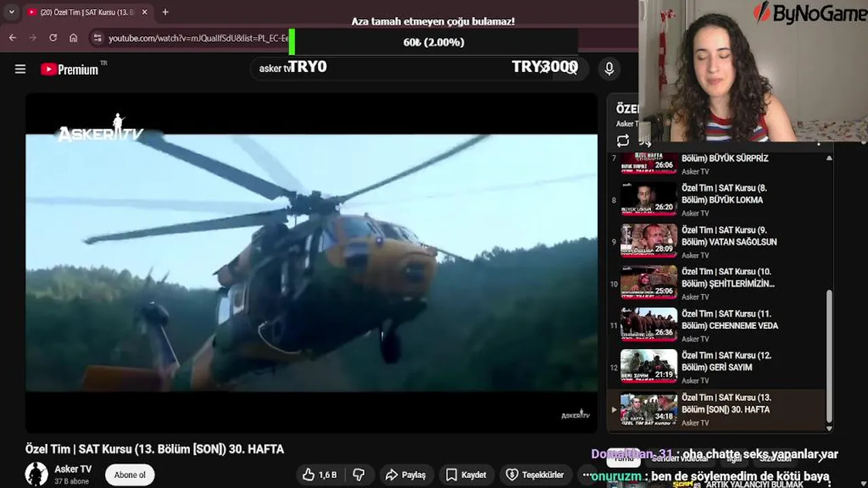Image resolution: width=868 pixels, height=488 pixels.
Task: Open the browser home page
Action: point(73,38)
